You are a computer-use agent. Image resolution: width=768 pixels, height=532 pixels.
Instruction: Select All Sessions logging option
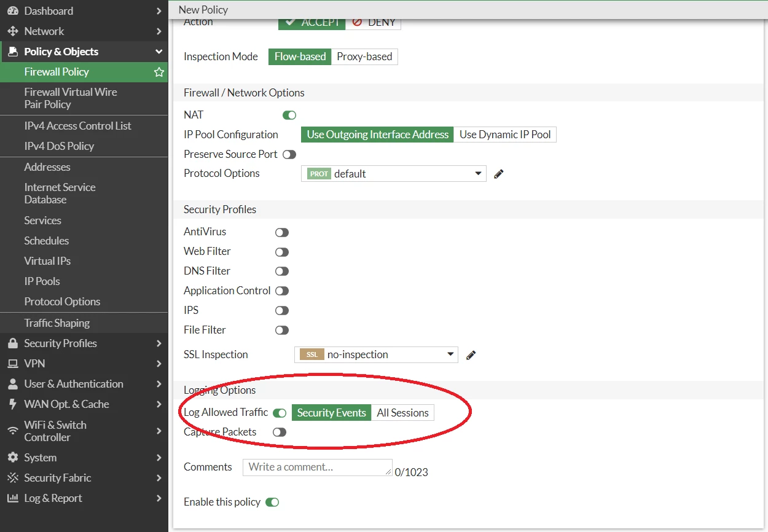pyautogui.click(x=402, y=413)
